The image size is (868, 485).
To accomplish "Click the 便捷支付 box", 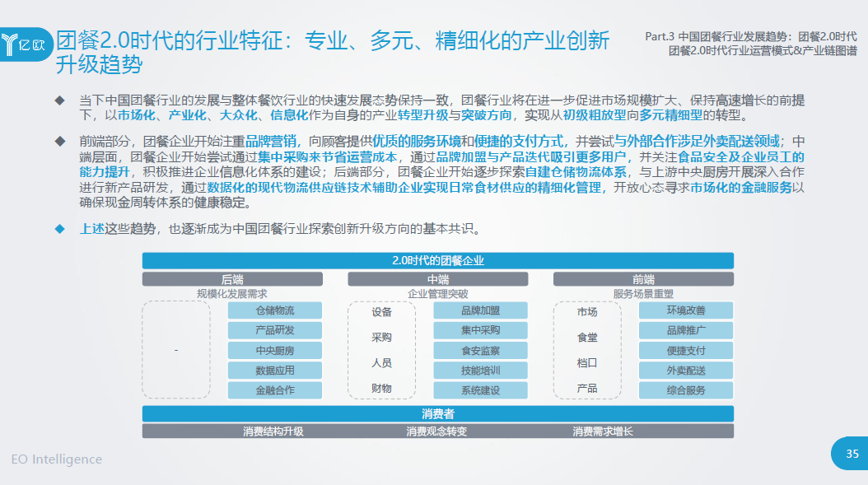I will pyautogui.click(x=685, y=351).
